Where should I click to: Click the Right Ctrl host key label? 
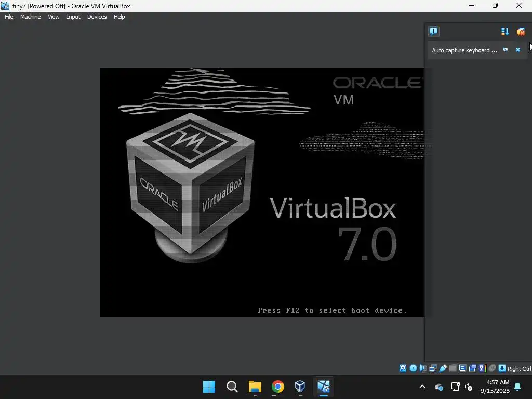pos(519,369)
